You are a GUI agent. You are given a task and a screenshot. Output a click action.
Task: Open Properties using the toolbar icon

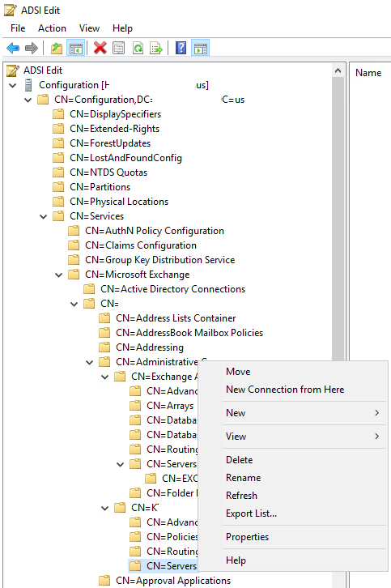tap(119, 48)
